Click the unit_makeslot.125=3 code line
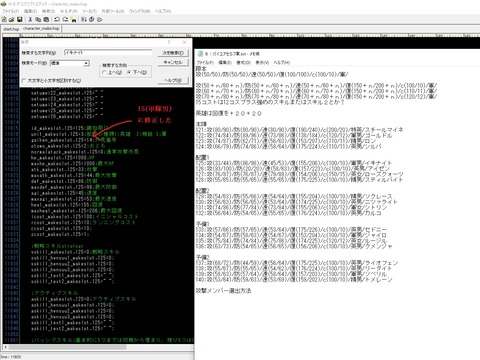 (x=99, y=134)
